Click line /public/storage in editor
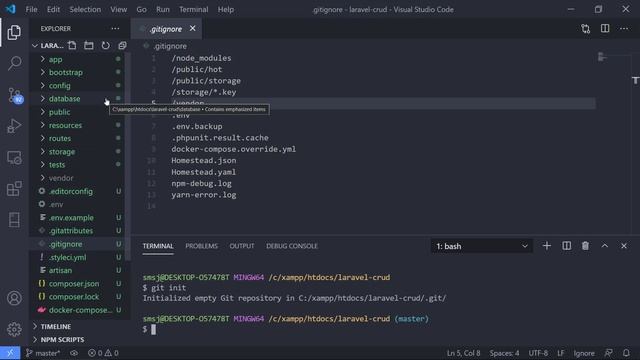The image size is (640, 360). coord(206,81)
